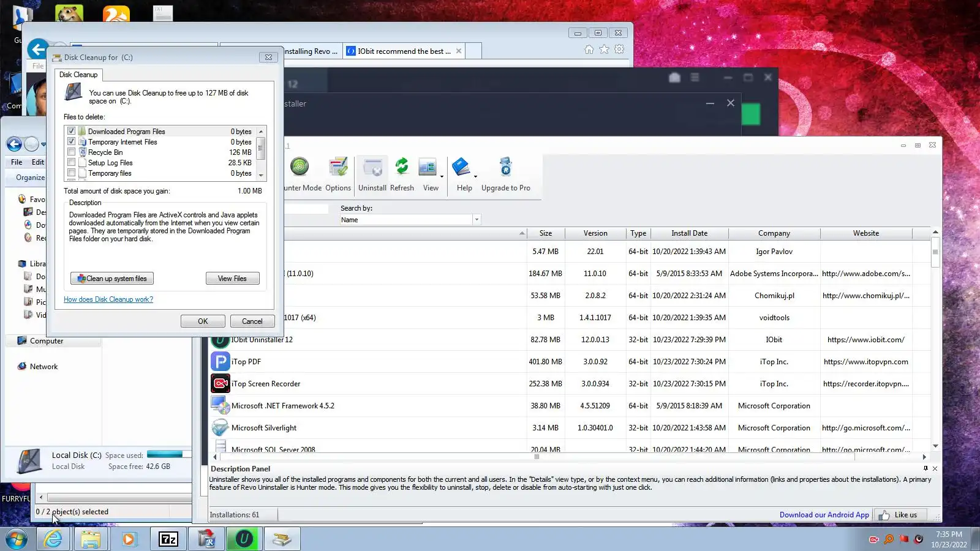Open browser Home page icon
The image size is (980, 551).
[589, 50]
